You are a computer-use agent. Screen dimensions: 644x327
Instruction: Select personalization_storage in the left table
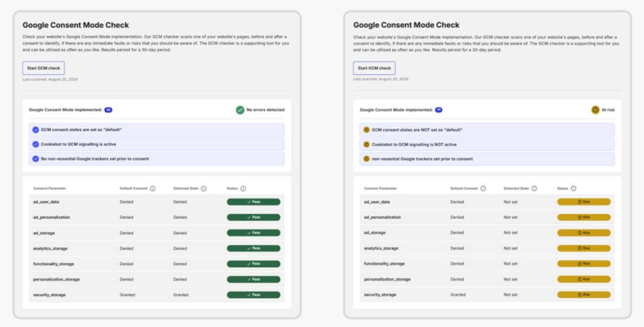click(57, 279)
